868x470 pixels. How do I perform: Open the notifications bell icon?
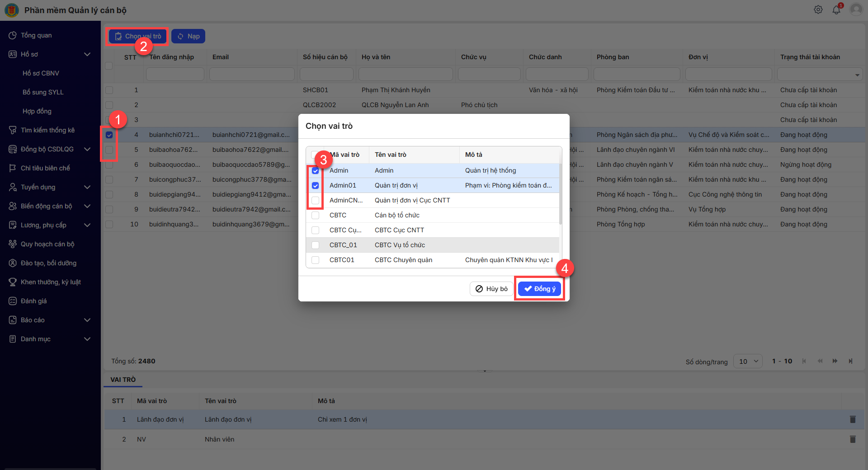836,10
